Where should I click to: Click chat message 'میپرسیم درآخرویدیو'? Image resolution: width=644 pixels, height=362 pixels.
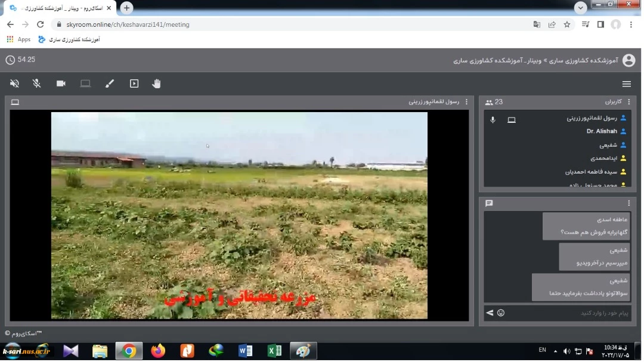pos(595,257)
